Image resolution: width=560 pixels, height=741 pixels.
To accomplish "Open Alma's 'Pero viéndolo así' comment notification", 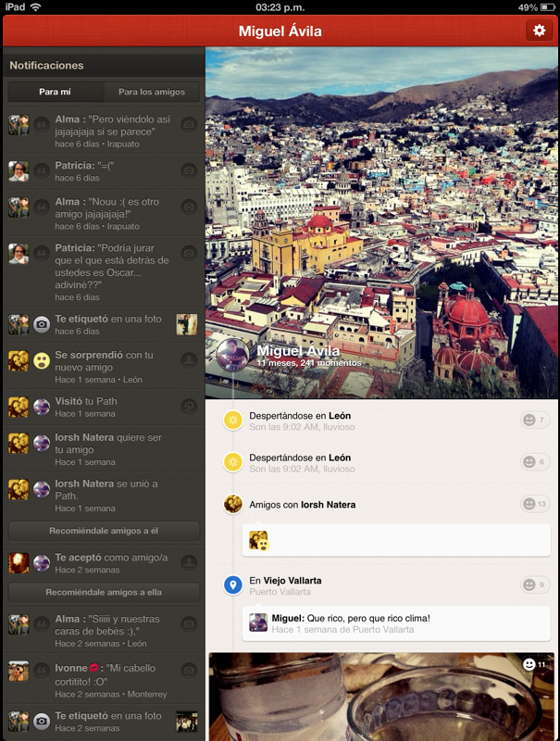I will pyautogui.click(x=104, y=131).
